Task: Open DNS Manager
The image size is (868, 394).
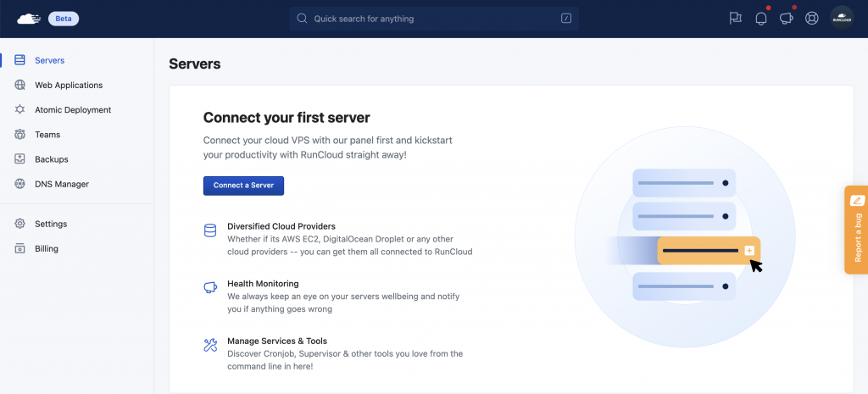Action: [62, 184]
